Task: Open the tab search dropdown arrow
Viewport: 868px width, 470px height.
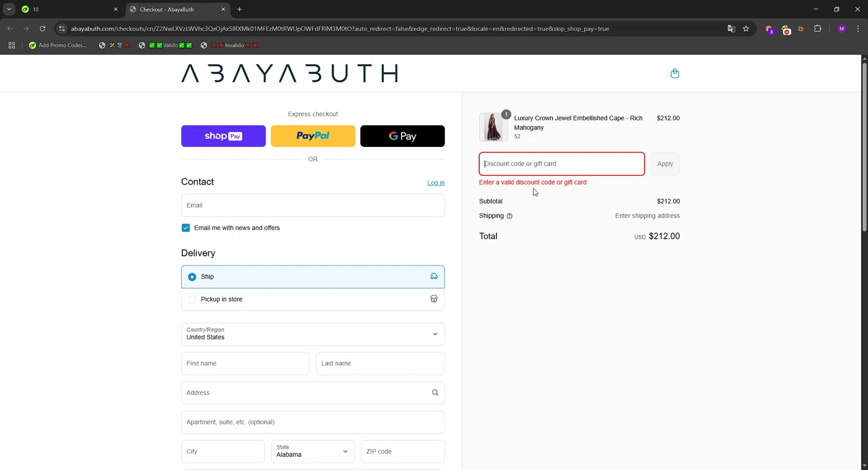Action: click(9, 9)
